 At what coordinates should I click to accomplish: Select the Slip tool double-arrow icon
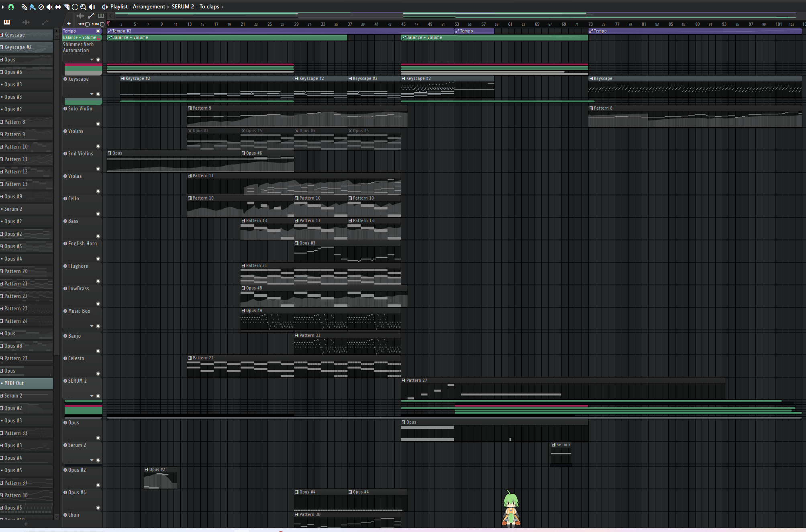tap(58, 7)
